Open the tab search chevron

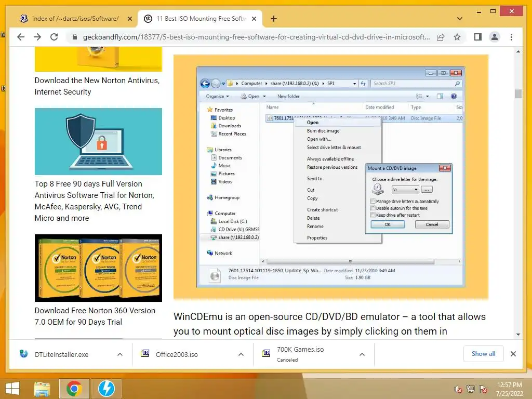click(x=460, y=19)
